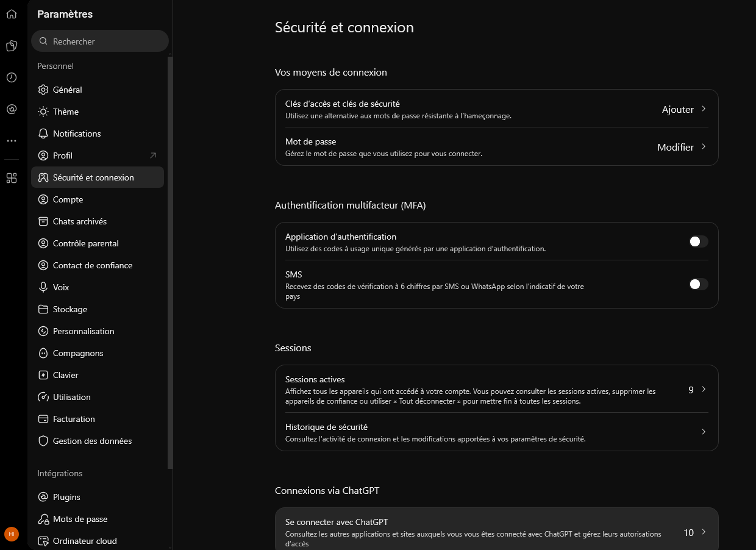Click the Ordinateur cloud icon
Image resolution: width=756 pixels, height=550 pixels.
[43, 541]
